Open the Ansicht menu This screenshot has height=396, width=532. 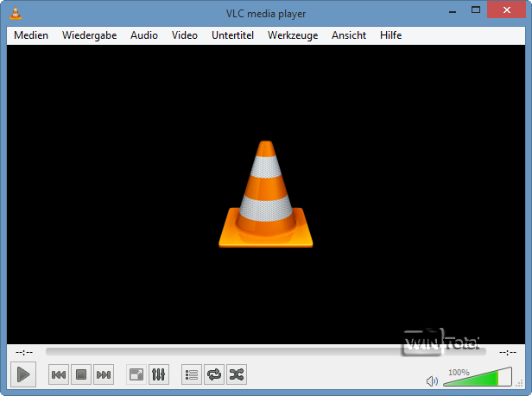[x=349, y=35]
